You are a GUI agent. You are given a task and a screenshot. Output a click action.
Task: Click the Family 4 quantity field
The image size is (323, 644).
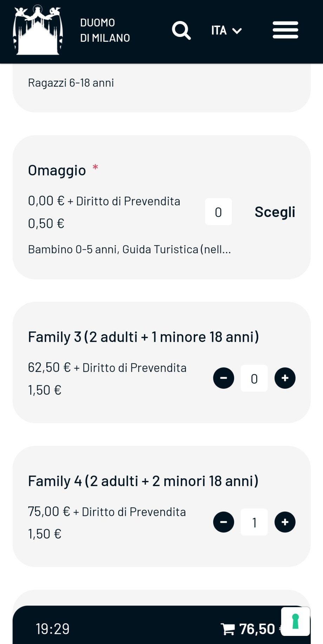pos(254,523)
